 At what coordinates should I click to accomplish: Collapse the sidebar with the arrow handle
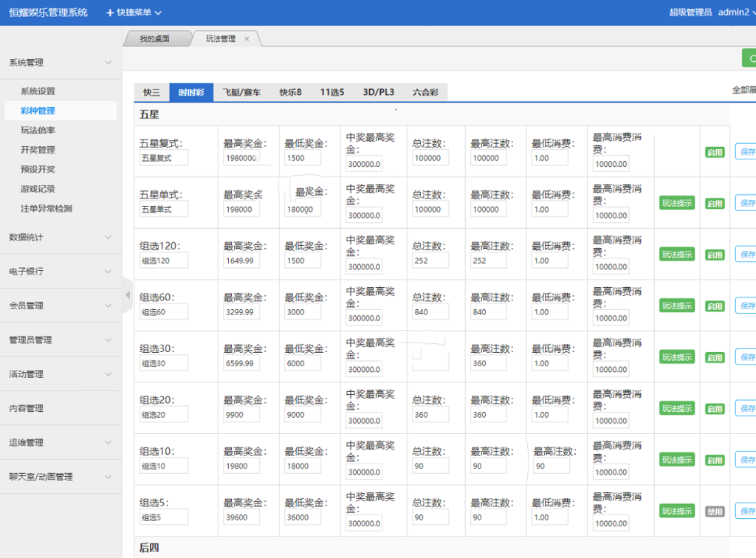pyautogui.click(x=127, y=295)
